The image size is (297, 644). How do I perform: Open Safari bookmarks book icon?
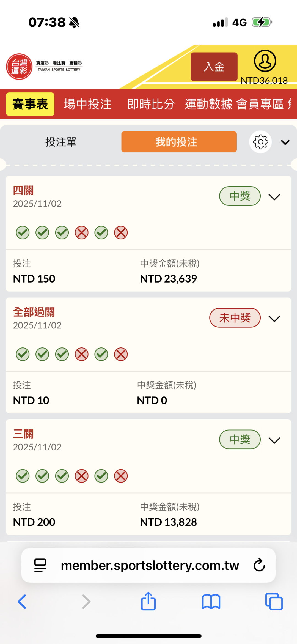(x=211, y=601)
